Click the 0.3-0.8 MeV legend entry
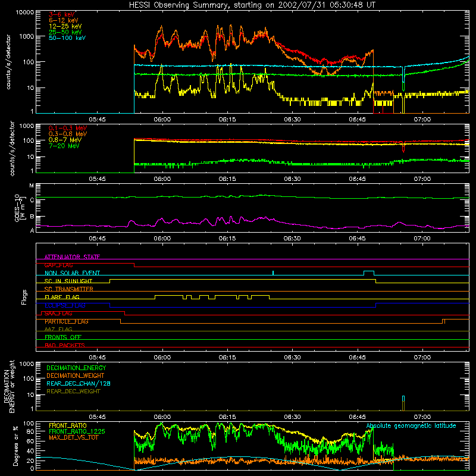 [x=68, y=134]
